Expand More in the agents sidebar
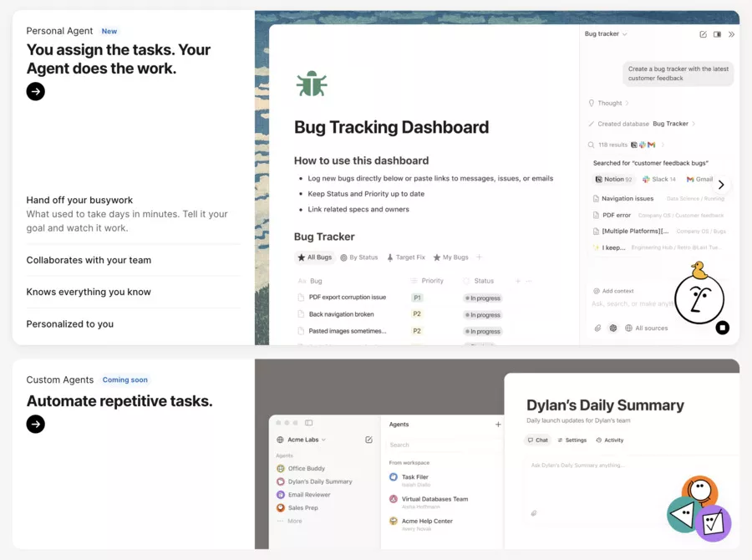 (290, 521)
